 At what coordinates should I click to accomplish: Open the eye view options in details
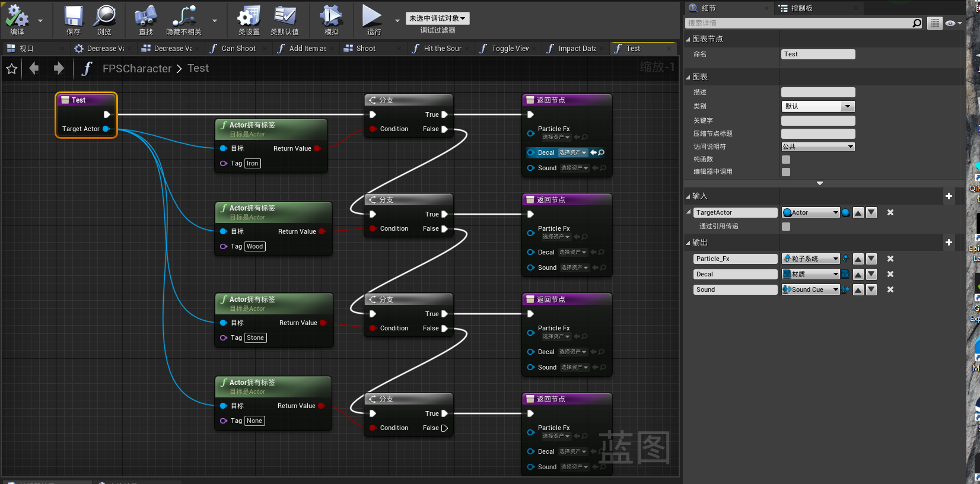(x=954, y=23)
